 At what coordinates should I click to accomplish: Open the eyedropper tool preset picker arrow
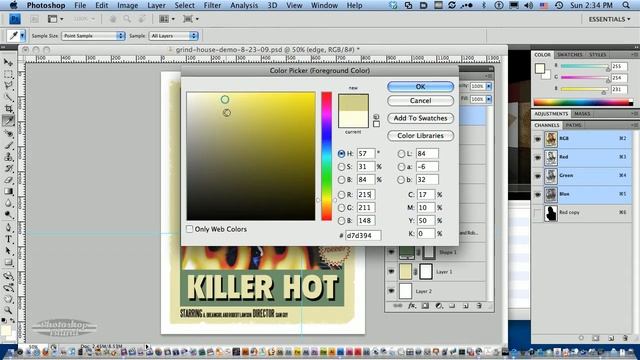click(22, 36)
